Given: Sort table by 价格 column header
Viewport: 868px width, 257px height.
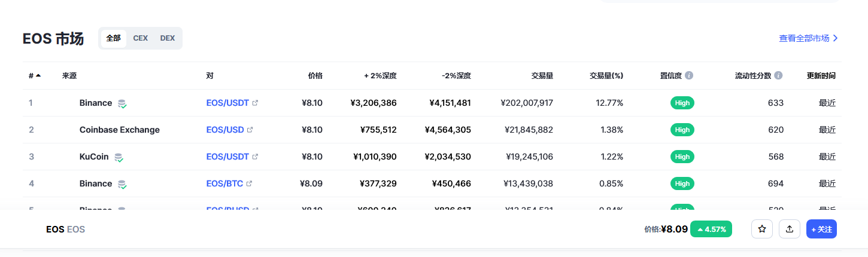Looking at the screenshot, I should click(x=315, y=76).
